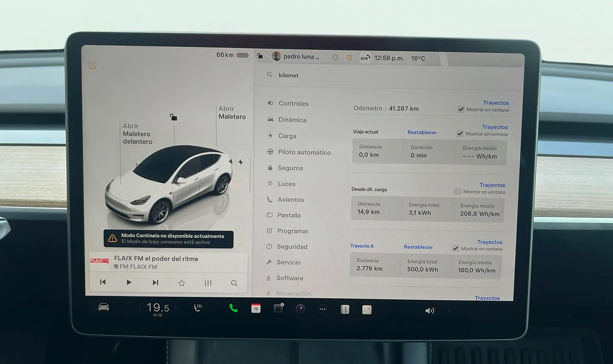613x364 pixels.
Task: Open the audio equalizer settings icon
Action: [x=208, y=283]
